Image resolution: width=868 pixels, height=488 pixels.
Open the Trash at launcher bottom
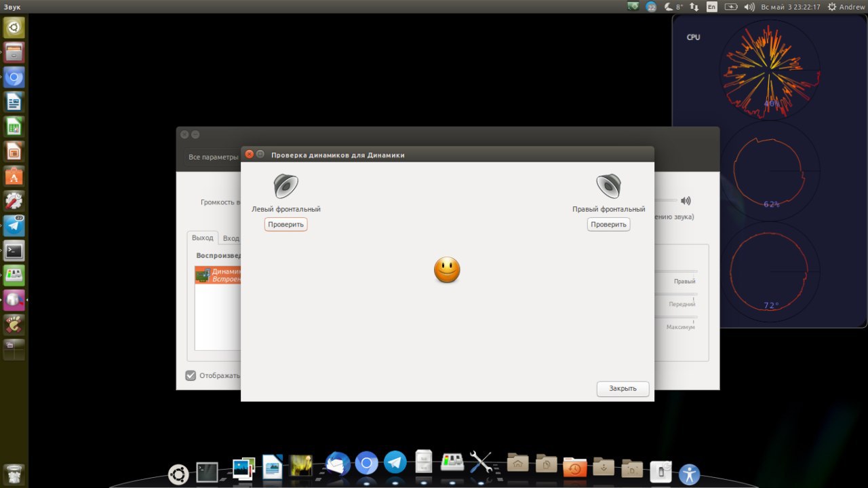[14, 474]
